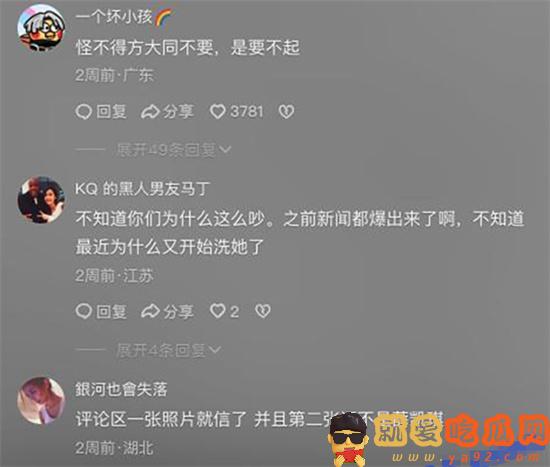Screen dimensions: 550x467
Task: Tap the reply bubble icon under KQ 的黑人男友马丁's comment
Action: (x=83, y=311)
